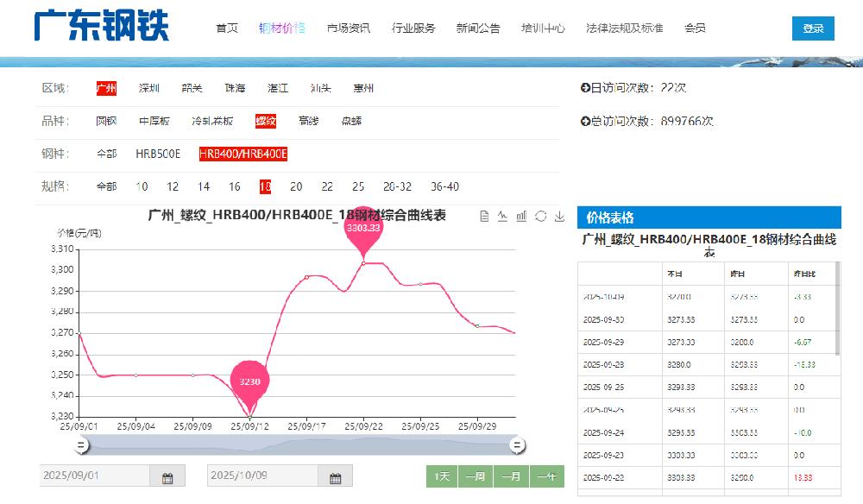The width and height of the screenshot is (863, 504).
Task: Open the 钢材价格 navigation menu
Action: click(282, 28)
